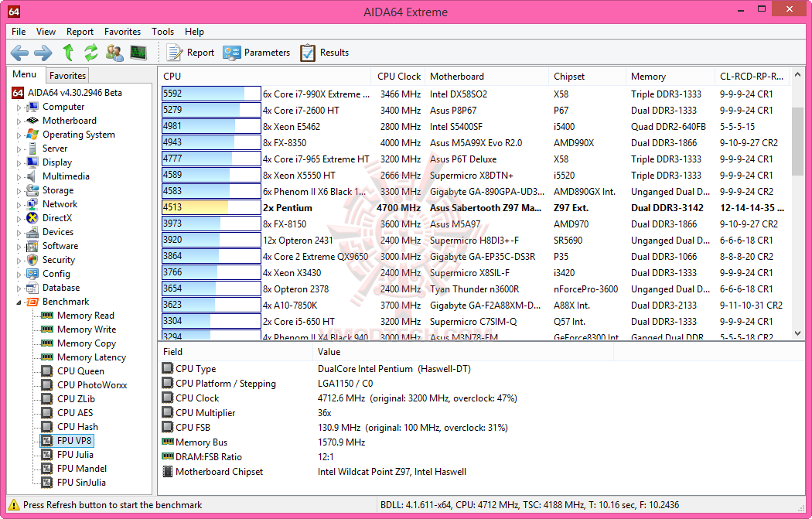Image resolution: width=812 pixels, height=519 pixels.
Task: Open the Manage users toolbar icon
Action: tap(114, 53)
